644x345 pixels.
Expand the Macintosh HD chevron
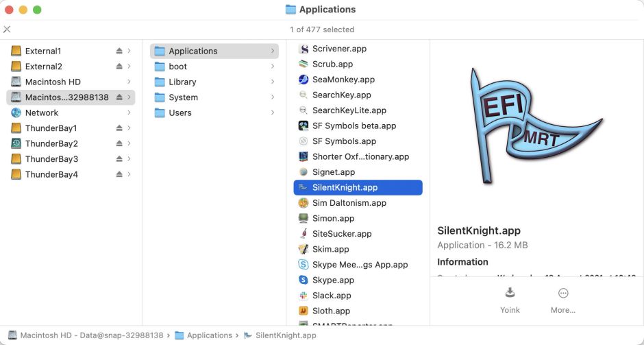(x=129, y=82)
